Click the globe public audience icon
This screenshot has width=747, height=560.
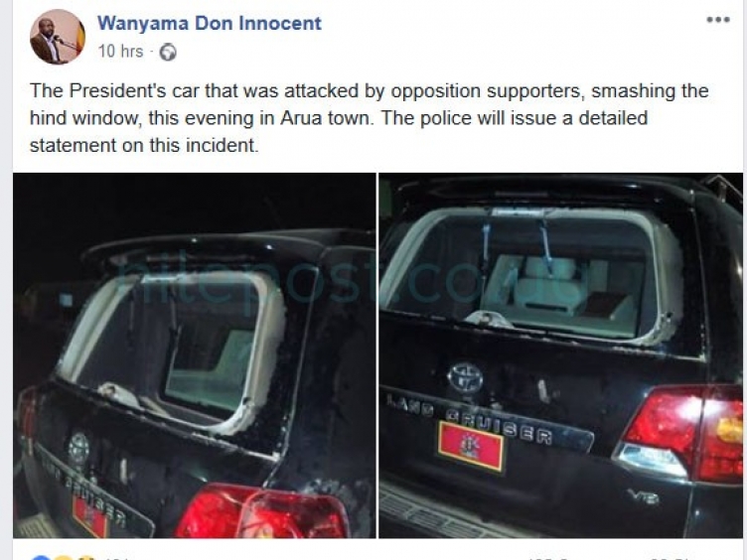pyautogui.click(x=168, y=52)
